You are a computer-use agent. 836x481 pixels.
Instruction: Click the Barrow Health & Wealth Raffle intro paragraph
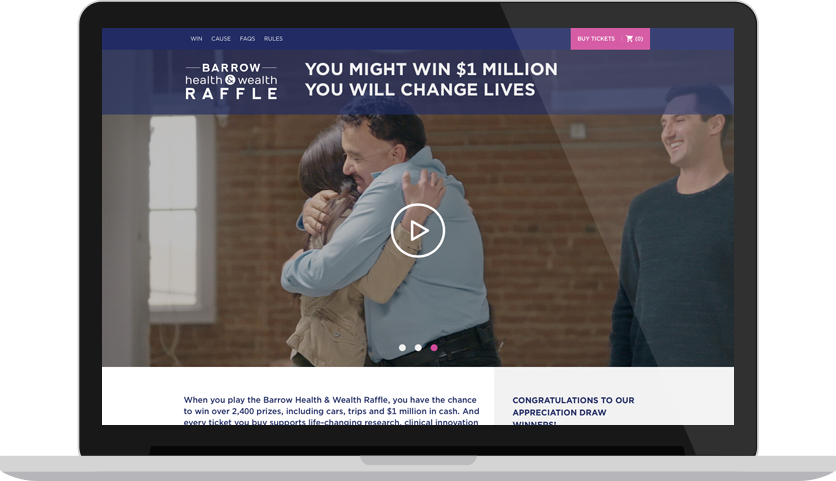(x=331, y=411)
